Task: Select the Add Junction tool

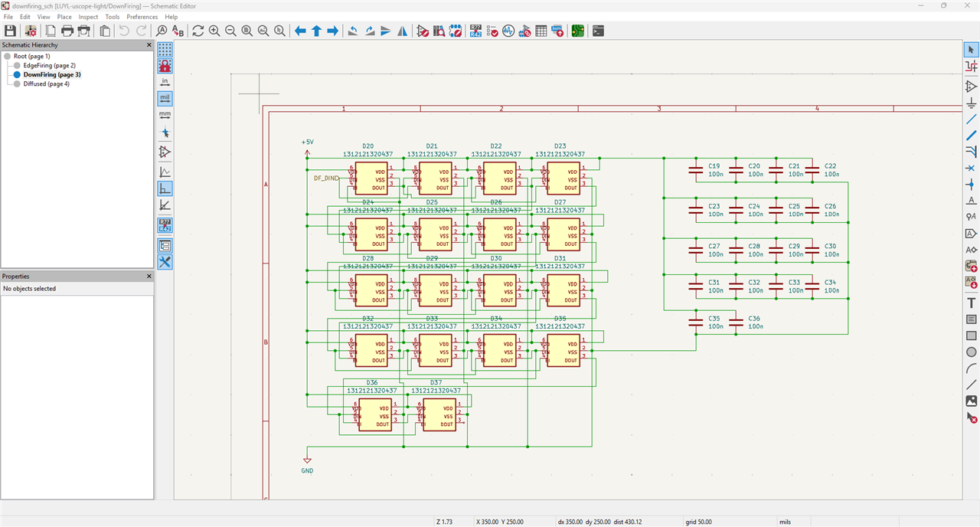Action: coord(972,185)
